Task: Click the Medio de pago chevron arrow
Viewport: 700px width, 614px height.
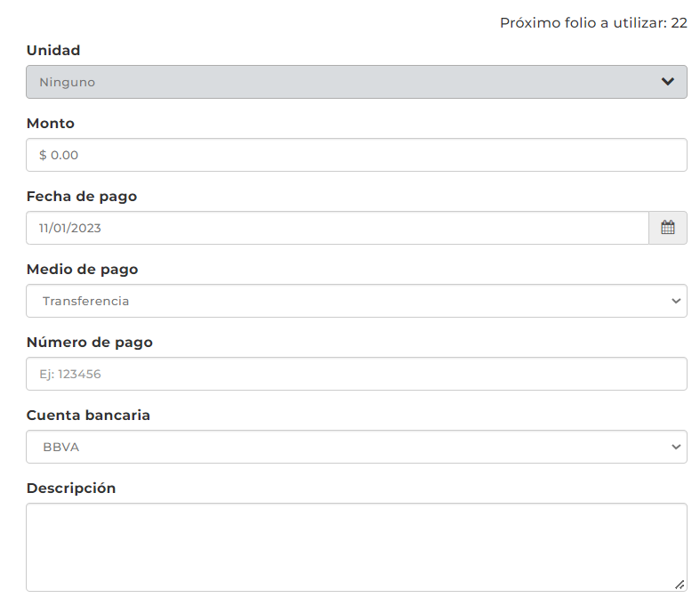Action: (675, 301)
